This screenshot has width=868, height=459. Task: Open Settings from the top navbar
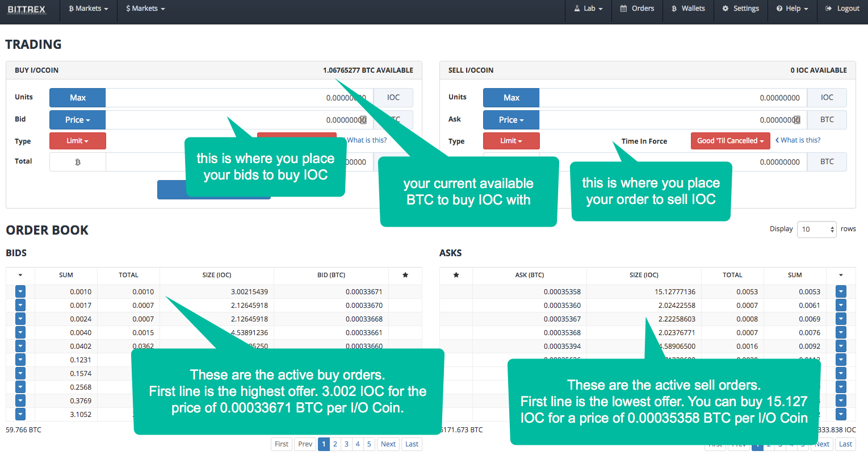click(x=740, y=9)
